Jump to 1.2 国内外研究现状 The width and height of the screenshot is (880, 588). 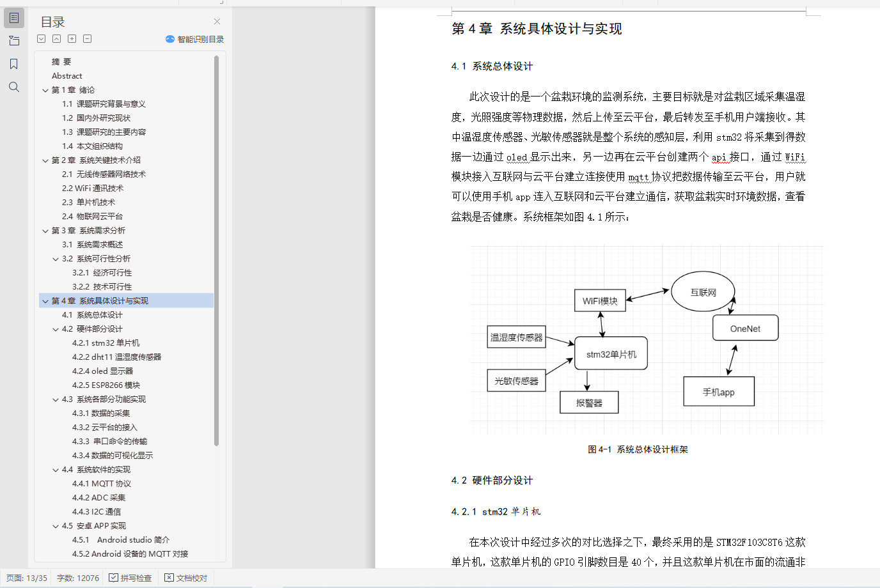pos(96,118)
